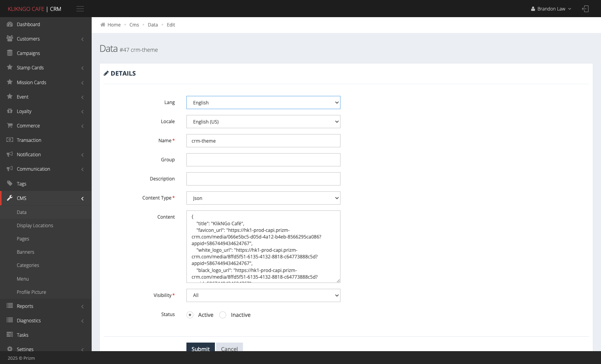Click the hamburger sidebar toggle icon
The height and width of the screenshot is (364, 601).
(x=80, y=9)
